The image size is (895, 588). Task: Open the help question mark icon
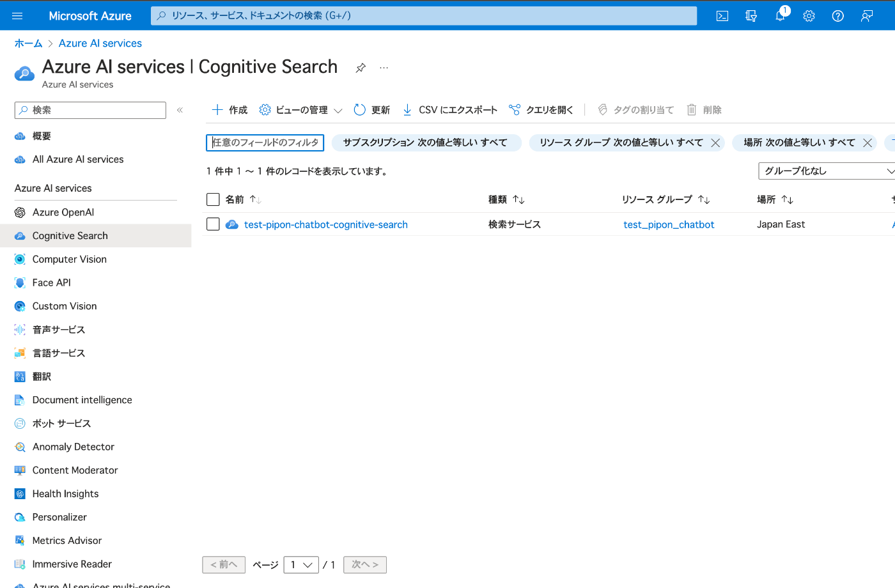838,16
